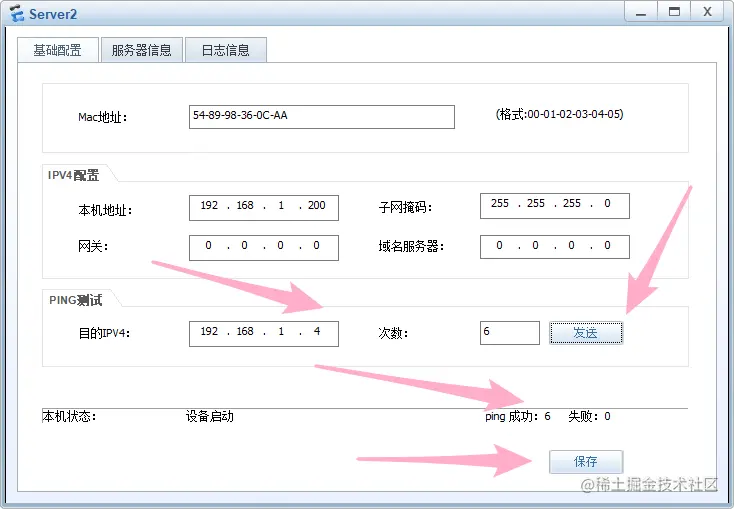Maximize the Server2 window
The image size is (734, 509).
(x=674, y=12)
